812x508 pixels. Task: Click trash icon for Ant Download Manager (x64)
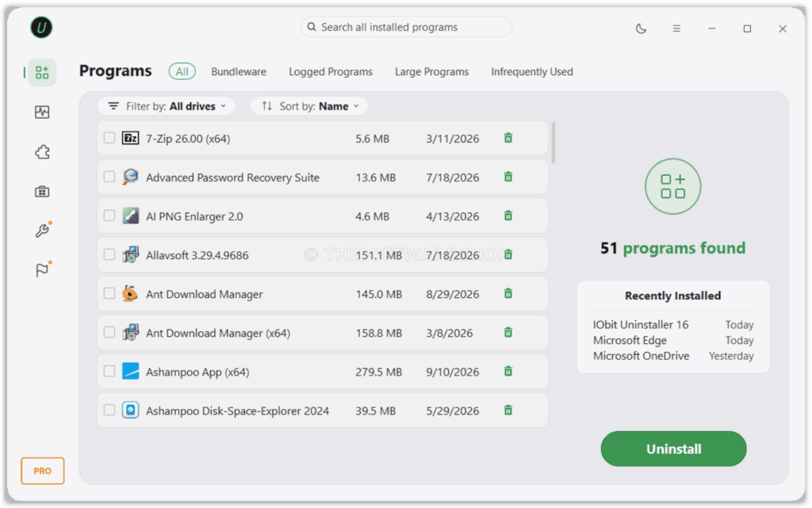click(x=508, y=332)
